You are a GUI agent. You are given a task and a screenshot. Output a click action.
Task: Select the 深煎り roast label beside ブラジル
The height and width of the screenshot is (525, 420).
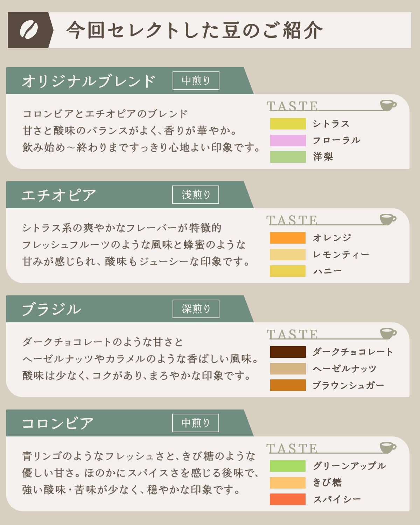point(196,309)
